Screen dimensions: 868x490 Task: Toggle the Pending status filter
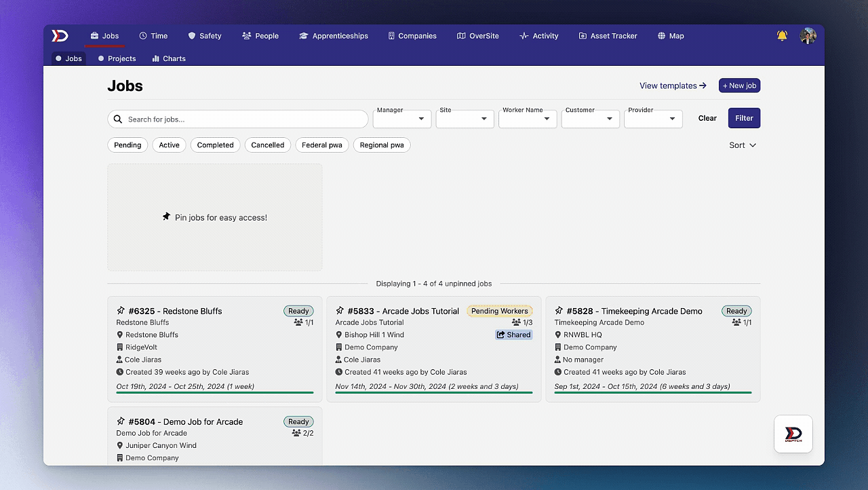click(127, 145)
